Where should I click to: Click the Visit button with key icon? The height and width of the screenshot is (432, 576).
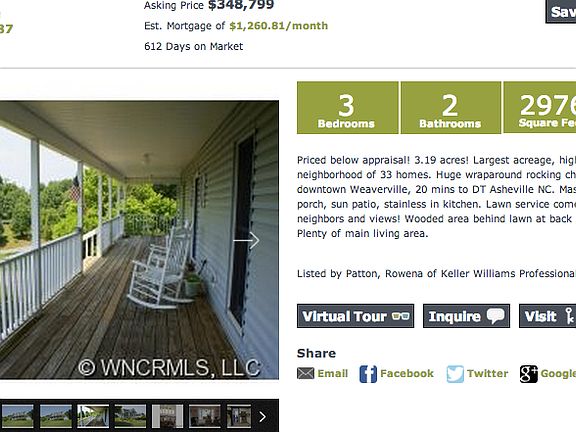[x=547, y=316]
